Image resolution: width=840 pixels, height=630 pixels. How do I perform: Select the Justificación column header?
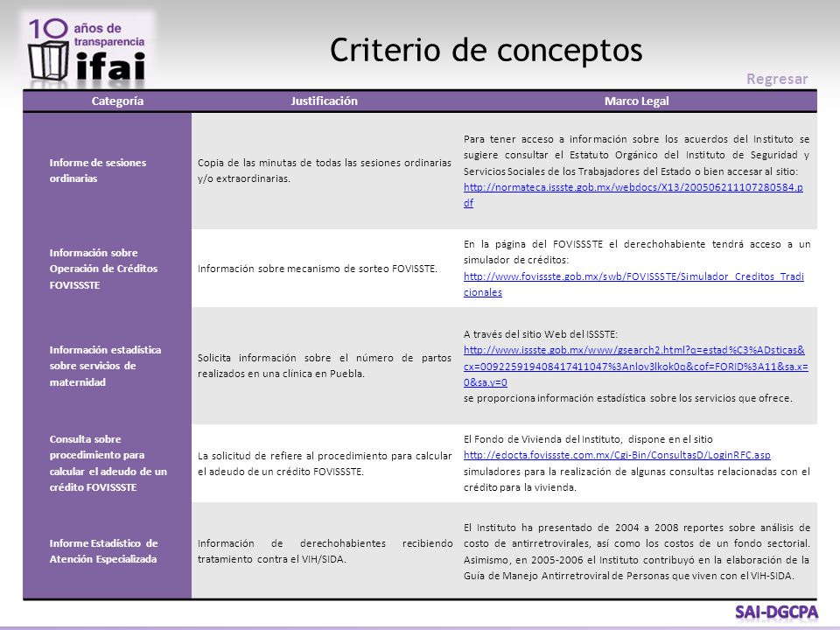point(324,101)
